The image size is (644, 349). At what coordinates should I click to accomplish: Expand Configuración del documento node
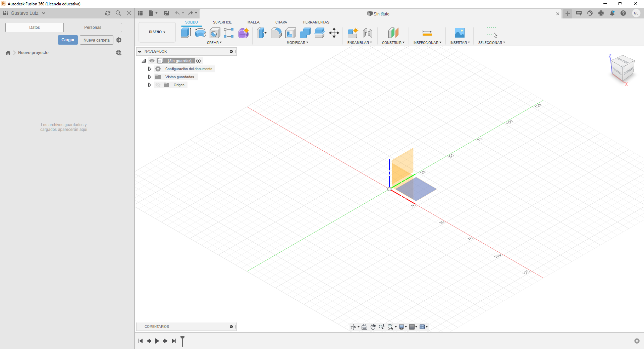pos(150,69)
